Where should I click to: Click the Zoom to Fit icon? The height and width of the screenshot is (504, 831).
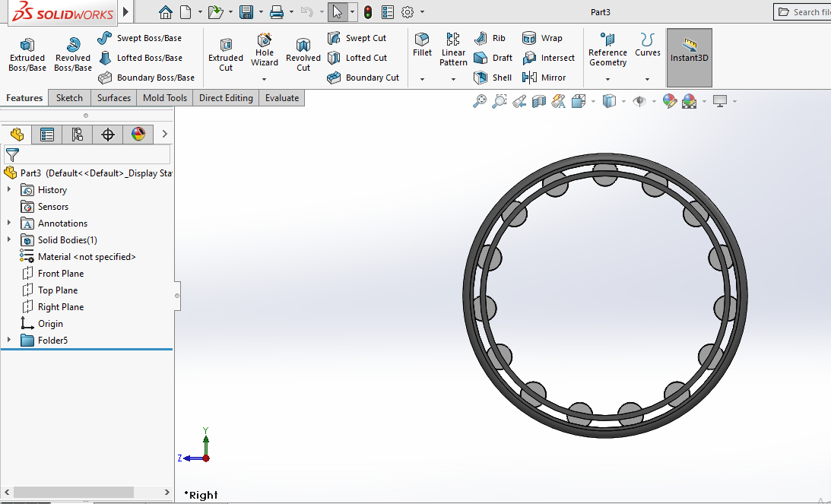[x=479, y=100]
